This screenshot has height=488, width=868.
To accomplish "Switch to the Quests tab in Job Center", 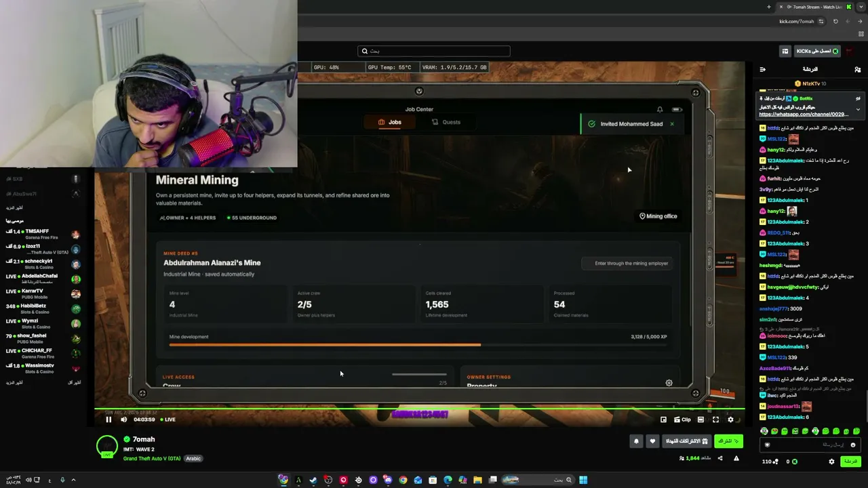I will 446,122.
